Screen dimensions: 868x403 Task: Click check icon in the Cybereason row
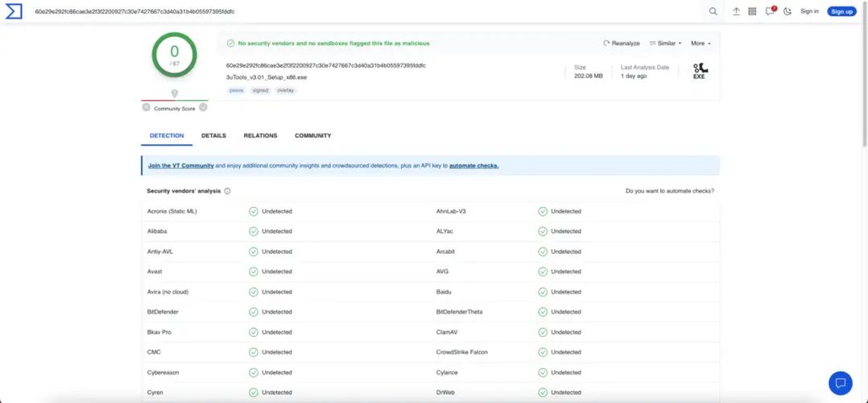[x=254, y=372]
